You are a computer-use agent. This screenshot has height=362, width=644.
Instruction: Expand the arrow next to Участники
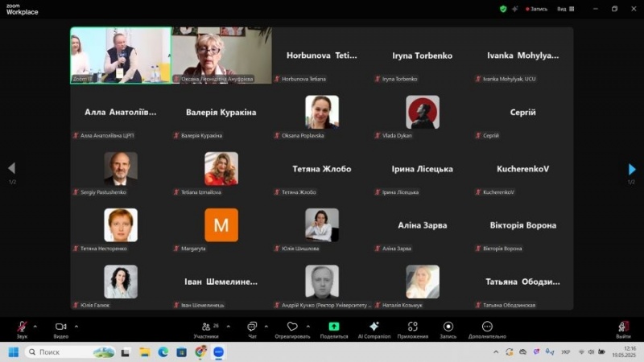click(x=228, y=326)
